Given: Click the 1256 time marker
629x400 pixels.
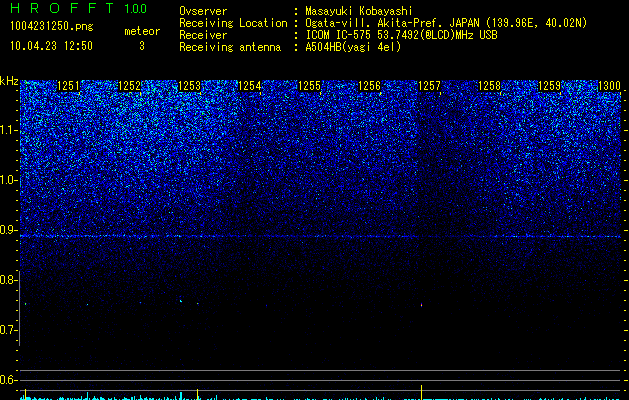Looking at the screenshot, I should click(369, 86).
